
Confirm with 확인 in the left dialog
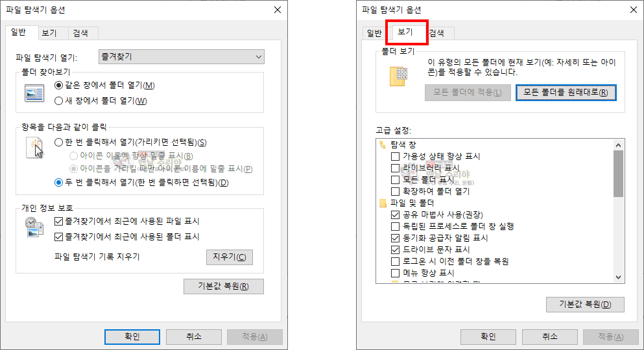tap(132, 337)
